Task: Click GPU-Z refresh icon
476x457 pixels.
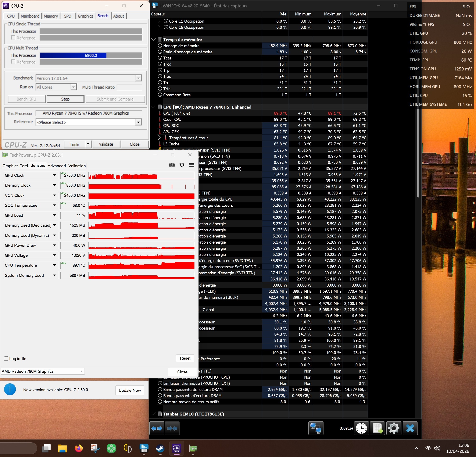Action: [x=182, y=165]
